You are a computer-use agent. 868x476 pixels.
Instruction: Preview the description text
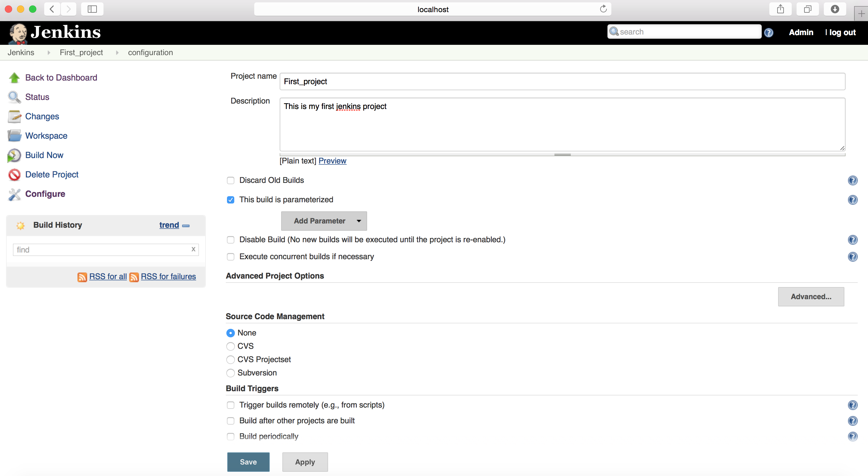coord(332,161)
